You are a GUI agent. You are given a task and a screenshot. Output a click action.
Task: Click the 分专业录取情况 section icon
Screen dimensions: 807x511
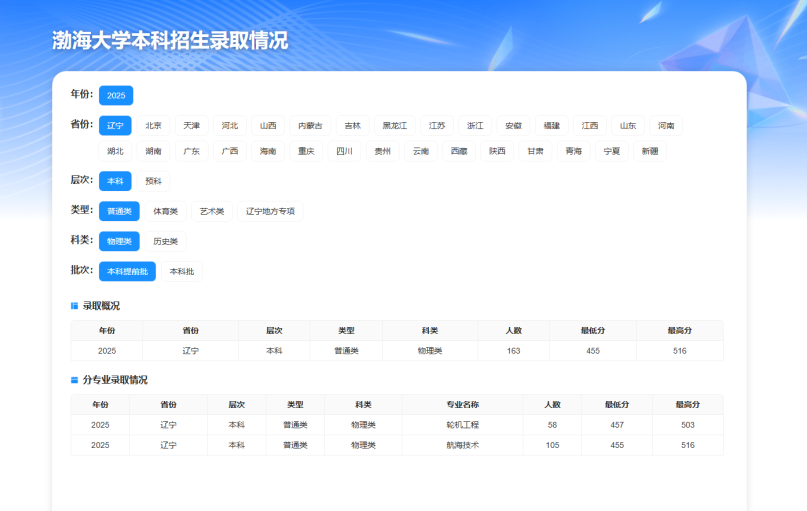pos(74,380)
